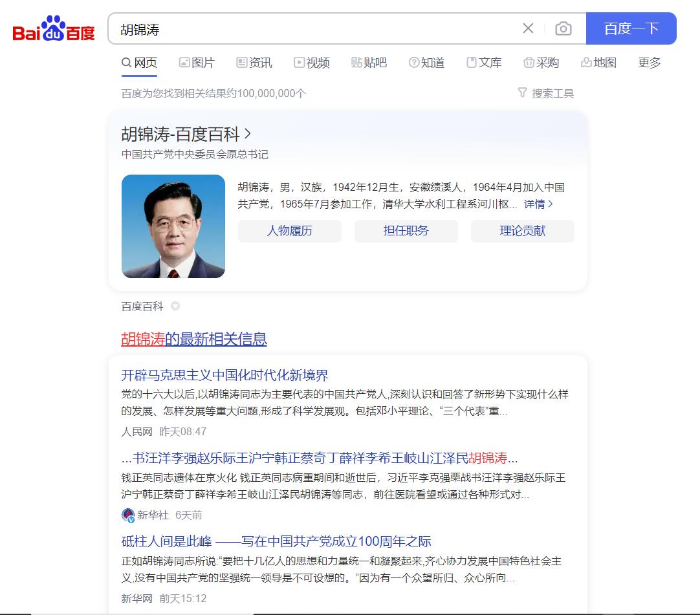Open the 视频 tab
Screen dimensions: 700x615
click(312, 63)
